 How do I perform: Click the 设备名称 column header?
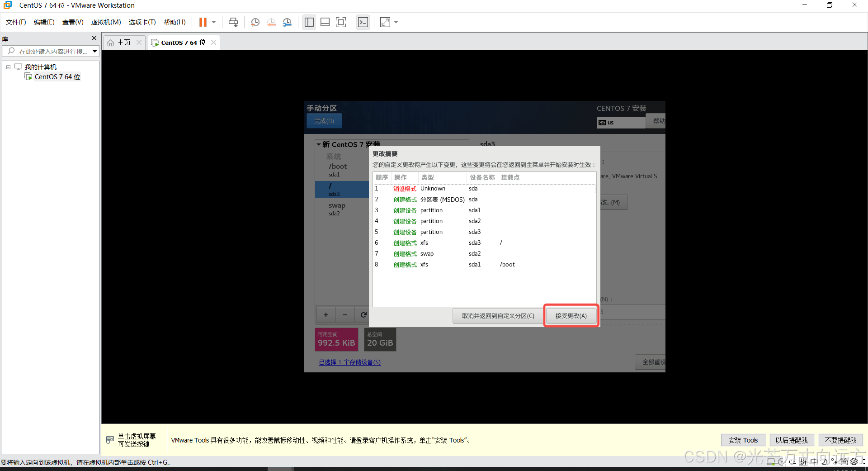point(482,177)
